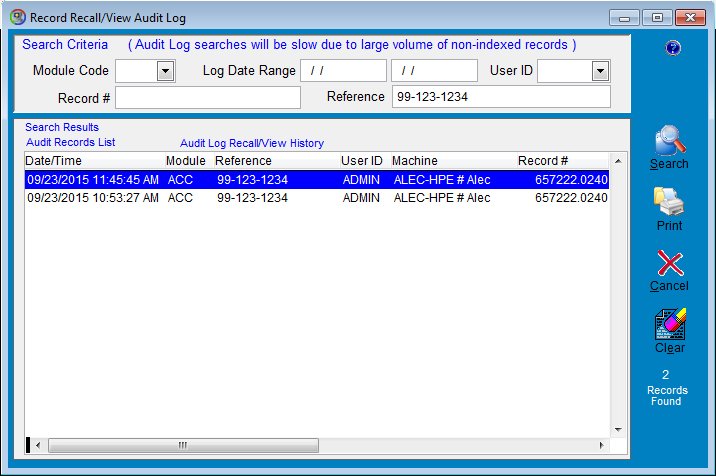Click the Record # input field
The image size is (716, 476).
click(208, 98)
